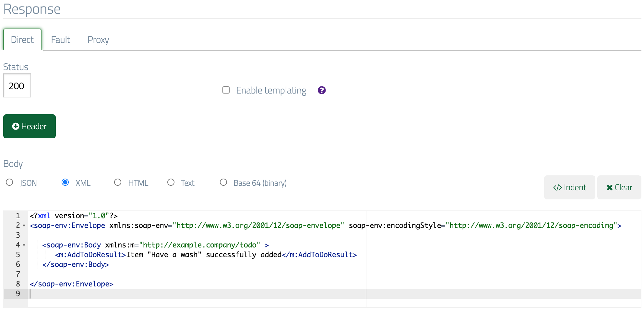Click the closing soap-env:Envelope tag text
Image resolution: width=644 pixels, height=315 pixels.
pos(71,284)
